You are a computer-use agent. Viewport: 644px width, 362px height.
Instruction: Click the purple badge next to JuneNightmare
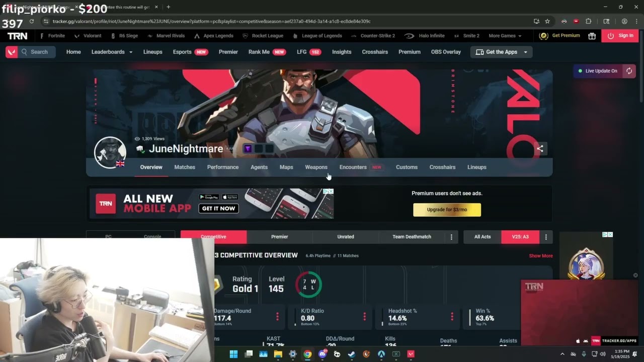(x=248, y=148)
